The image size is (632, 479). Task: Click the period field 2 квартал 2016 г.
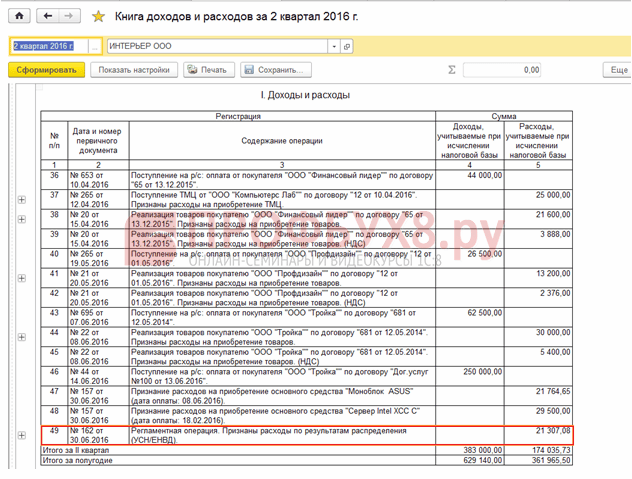pyautogui.click(x=48, y=46)
